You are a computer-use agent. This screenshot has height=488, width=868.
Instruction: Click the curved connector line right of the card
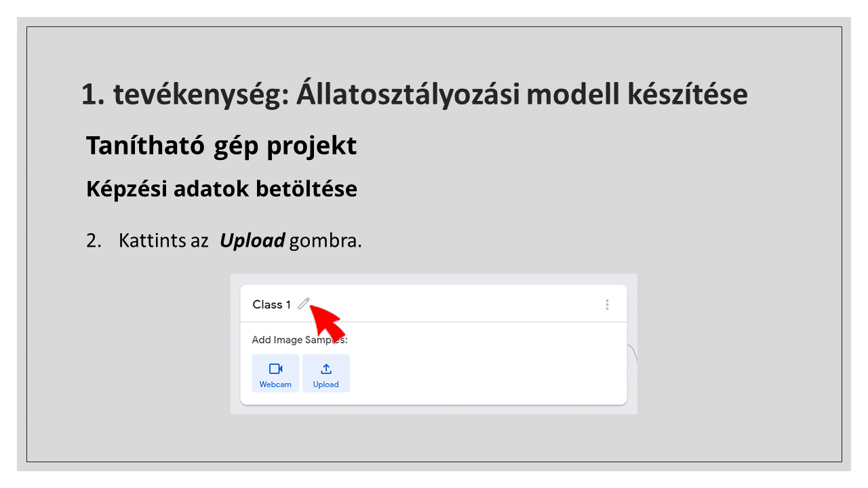tap(633, 352)
